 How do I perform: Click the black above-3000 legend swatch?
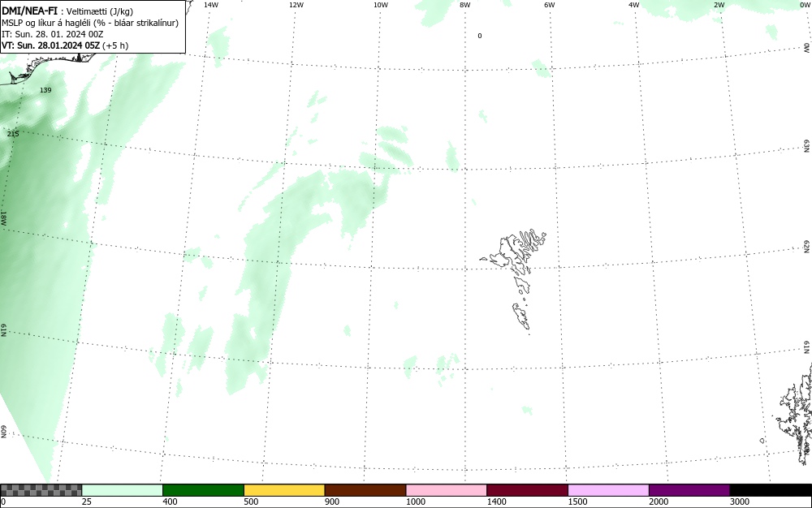pos(771,490)
